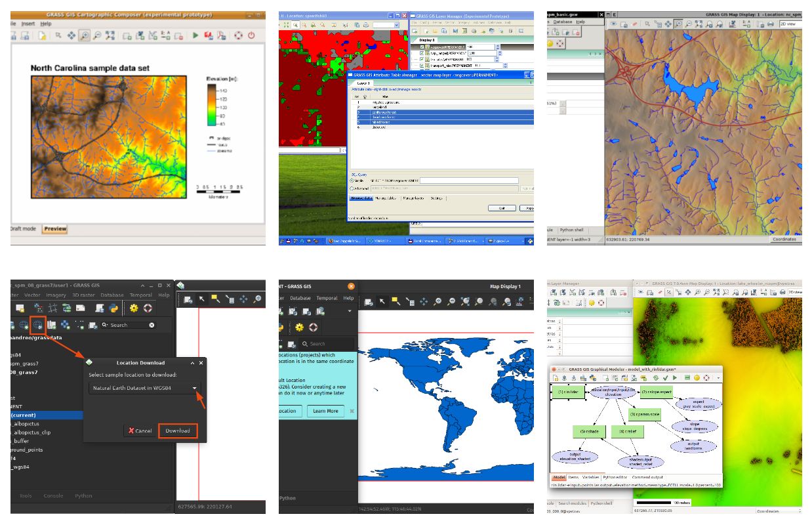The image size is (812, 529).
Task: Click the yellow select tool in the world Map Display 1
Action: coord(396,301)
